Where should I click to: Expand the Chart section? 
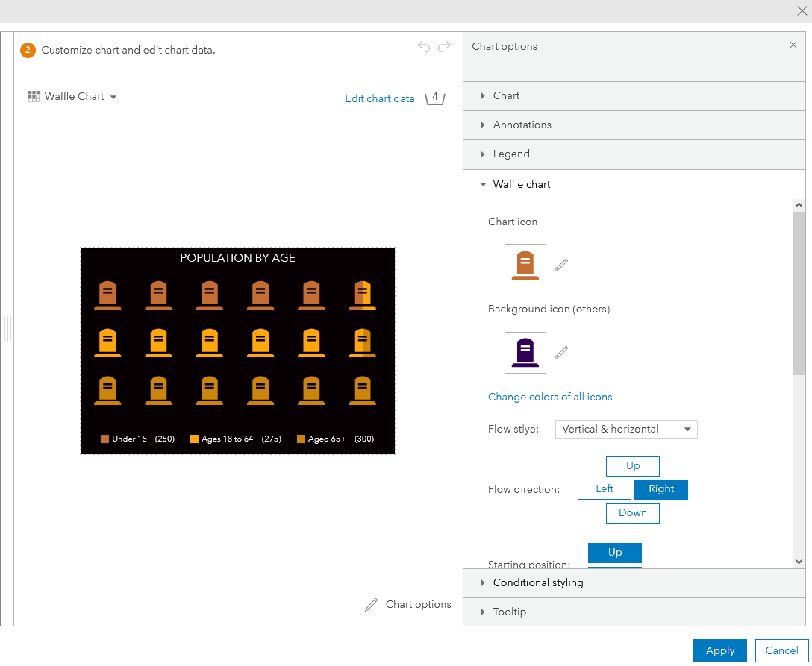click(x=634, y=95)
